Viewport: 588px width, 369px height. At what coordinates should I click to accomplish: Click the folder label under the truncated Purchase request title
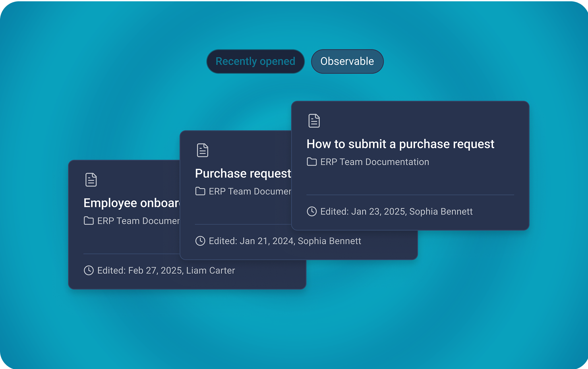click(x=250, y=191)
